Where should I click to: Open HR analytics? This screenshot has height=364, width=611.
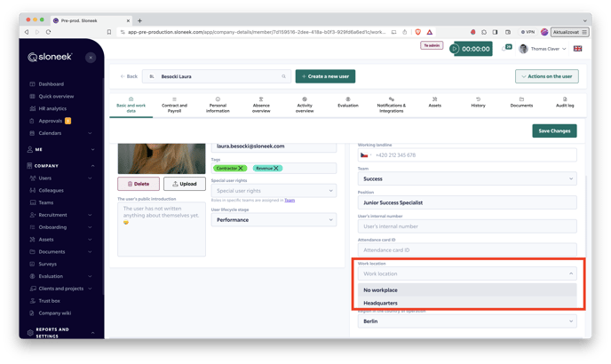[52, 108]
